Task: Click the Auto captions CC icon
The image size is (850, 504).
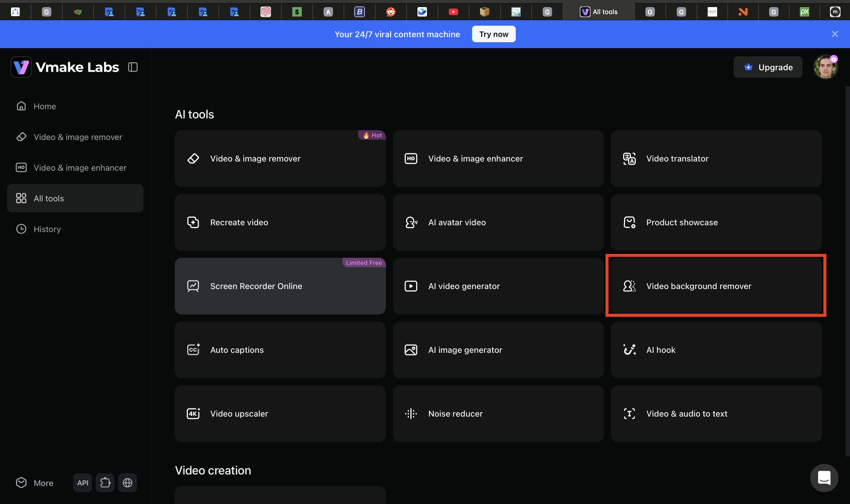Action: 193,350
